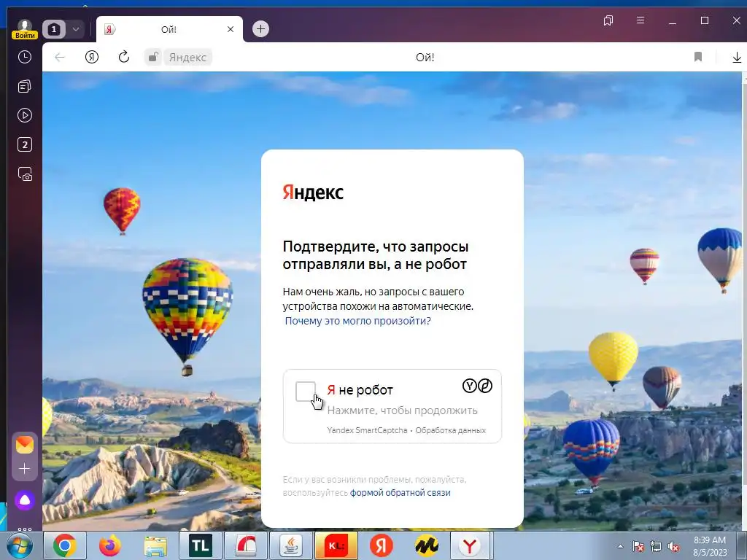Open the red KL app in the taskbar
Viewport: 747px width, 560px height.
pos(336,545)
